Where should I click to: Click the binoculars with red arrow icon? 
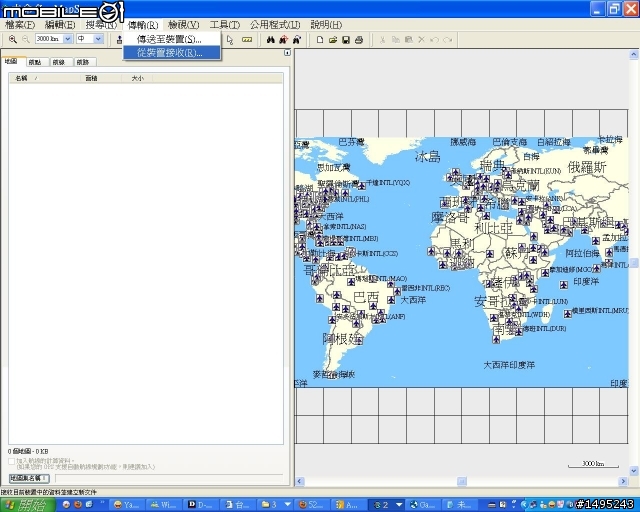click(x=284, y=40)
